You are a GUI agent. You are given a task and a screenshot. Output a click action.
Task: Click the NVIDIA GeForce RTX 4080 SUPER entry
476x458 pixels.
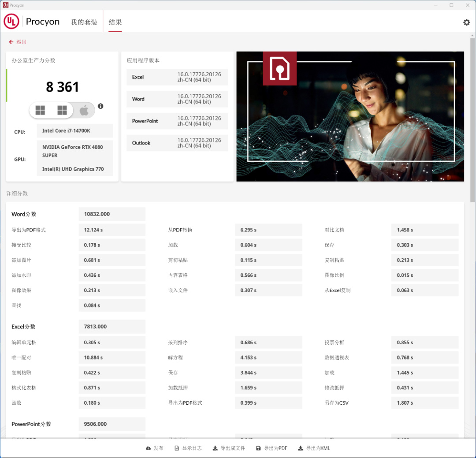(x=73, y=151)
